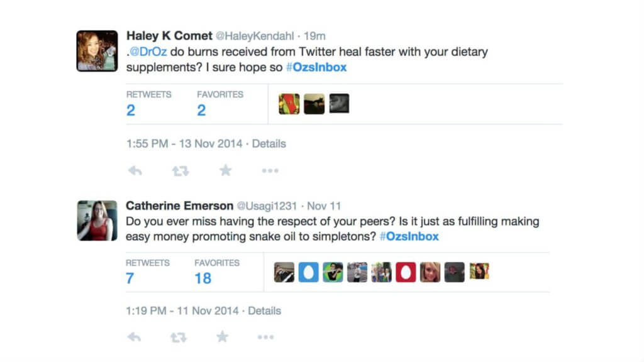This screenshot has height=362, width=644.
Task: Favorite Catherine Emerson's tweet with star
Action: pyautogui.click(x=222, y=337)
